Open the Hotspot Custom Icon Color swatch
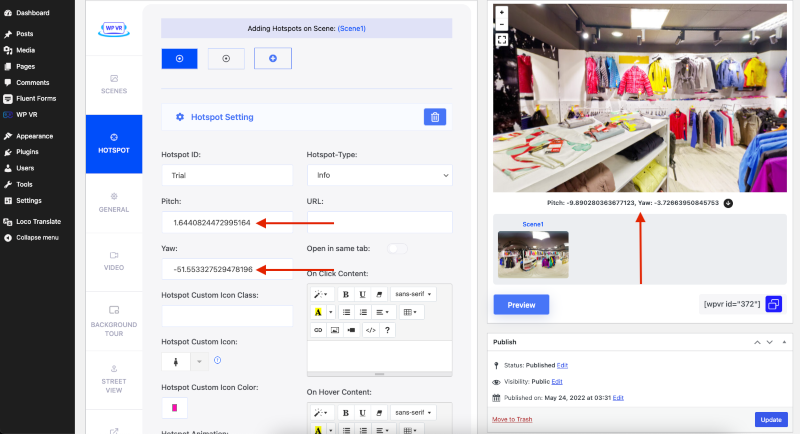 pyautogui.click(x=173, y=407)
